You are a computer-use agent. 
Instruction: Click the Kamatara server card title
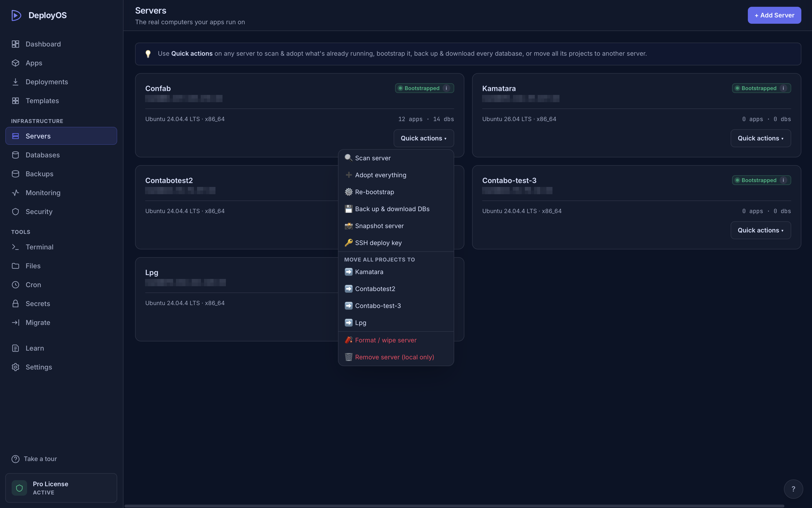coord(498,88)
